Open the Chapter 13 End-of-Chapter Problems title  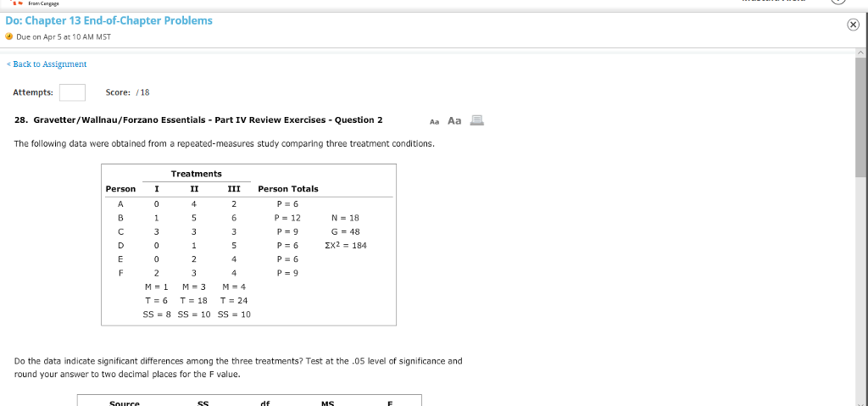(109, 20)
